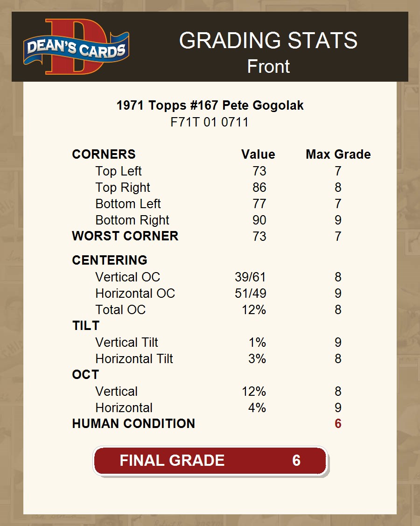
Task: Click the Dean's Cards logo
Action: (76, 47)
